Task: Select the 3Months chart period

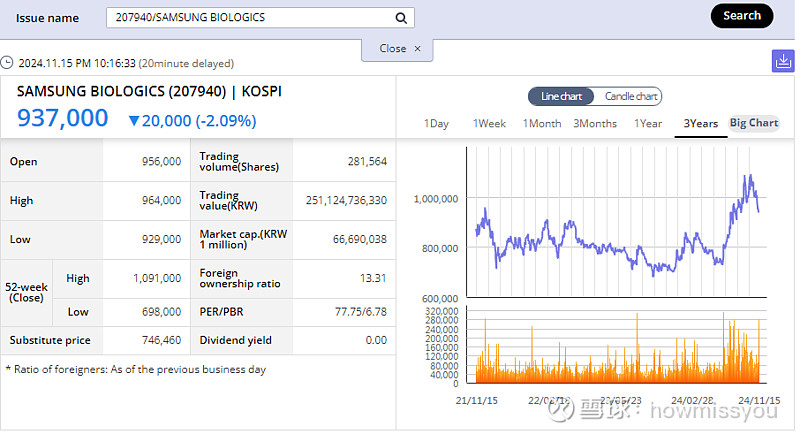Action: (595, 123)
